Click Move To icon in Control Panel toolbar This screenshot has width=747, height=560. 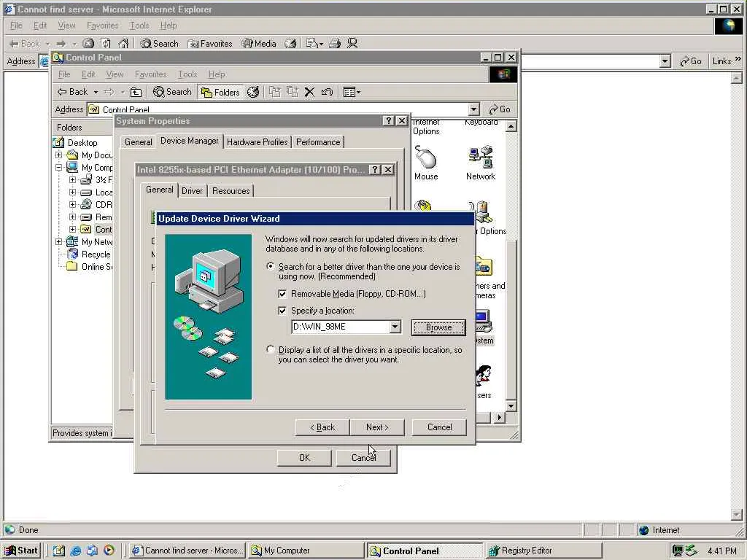(x=274, y=92)
